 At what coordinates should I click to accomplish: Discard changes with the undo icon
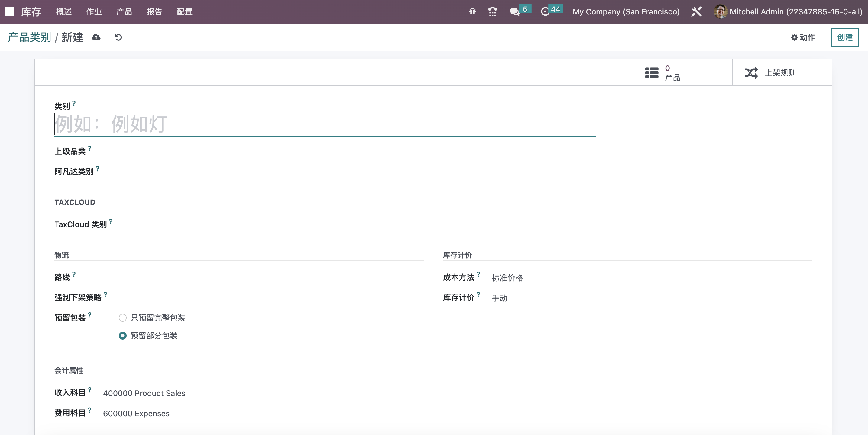[118, 37]
